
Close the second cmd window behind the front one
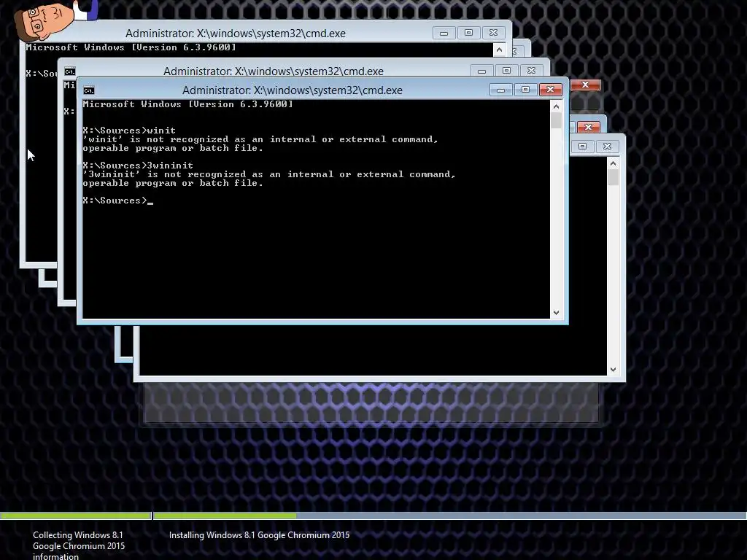click(x=531, y=71)
